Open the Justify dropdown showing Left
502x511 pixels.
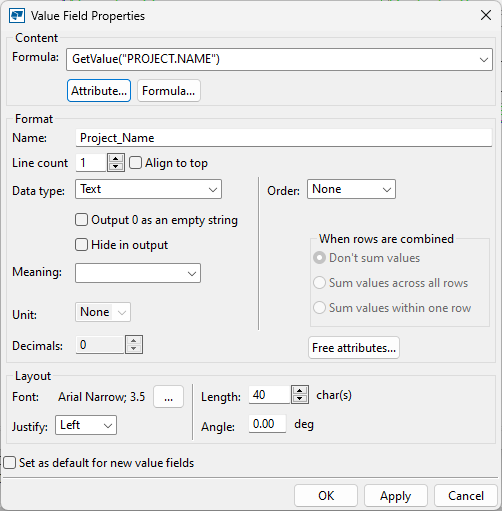tap(86, 425)
